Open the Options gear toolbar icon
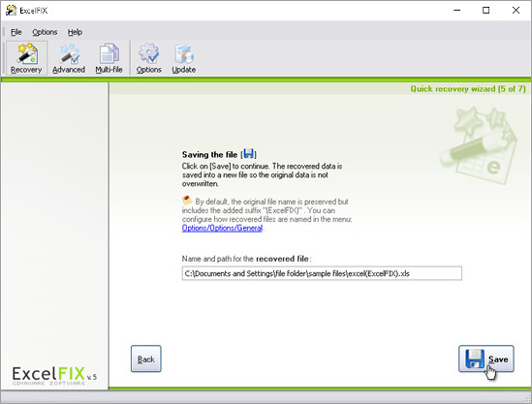The width and height of the screenshot is (532, 404). tap(148, 58)
